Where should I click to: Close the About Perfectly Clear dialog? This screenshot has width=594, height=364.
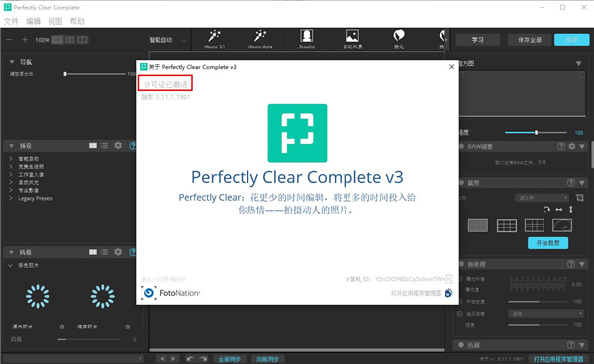(x=451, y=67)
